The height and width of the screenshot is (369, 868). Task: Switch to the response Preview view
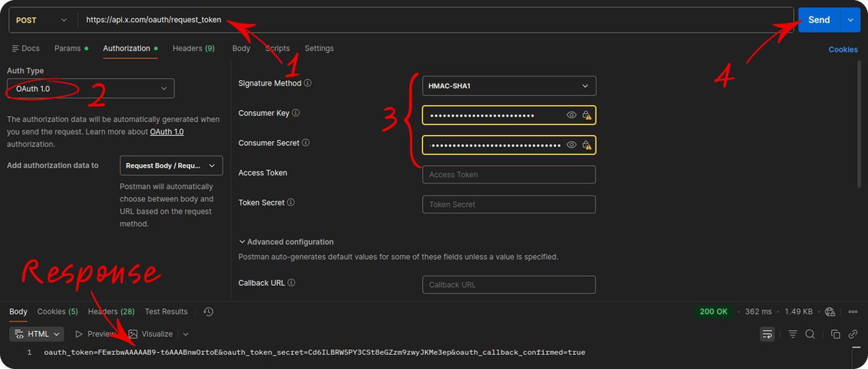(x=95, y=334)
